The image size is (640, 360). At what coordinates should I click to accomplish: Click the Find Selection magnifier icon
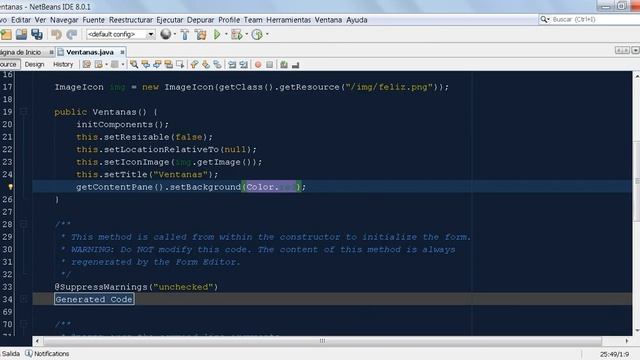tap(134, 64)
